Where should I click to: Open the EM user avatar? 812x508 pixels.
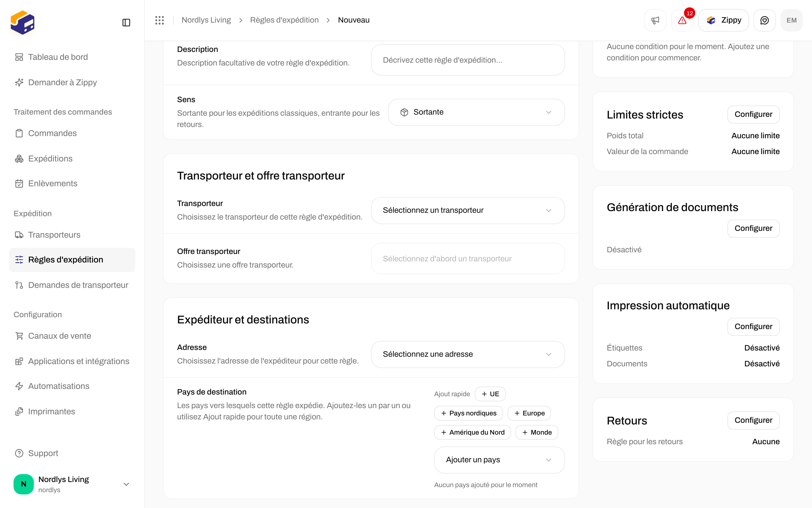(791, 20)
